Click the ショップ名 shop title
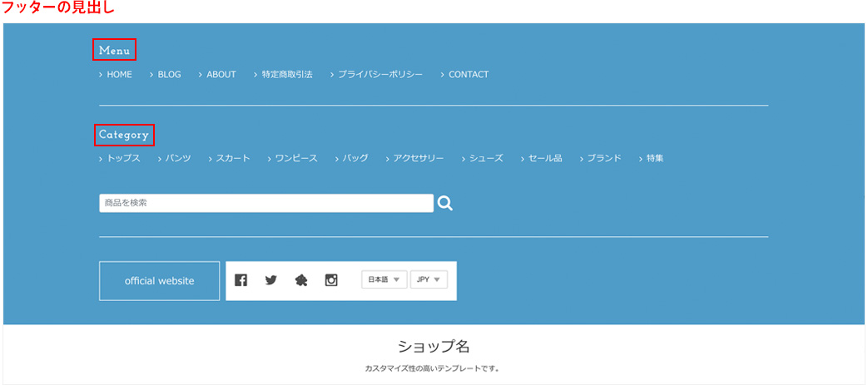Image resolution: width=868 pixels, height=385 pixels. (x=434, y=346)
